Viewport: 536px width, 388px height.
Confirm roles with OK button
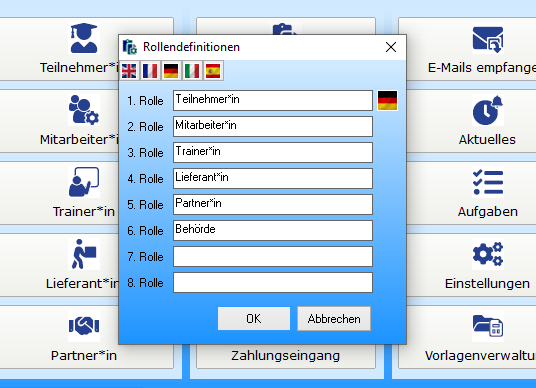point(254,319)
